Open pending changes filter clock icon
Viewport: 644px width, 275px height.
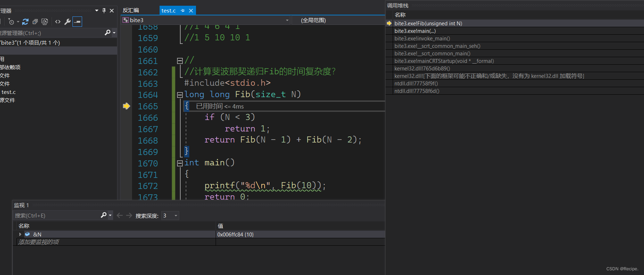coord(11,22)
